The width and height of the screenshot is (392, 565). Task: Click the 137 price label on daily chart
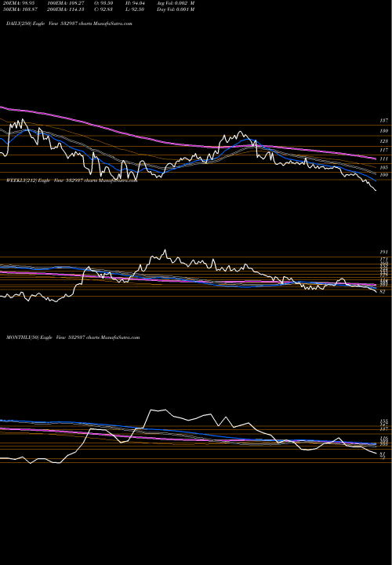(383, 120)
